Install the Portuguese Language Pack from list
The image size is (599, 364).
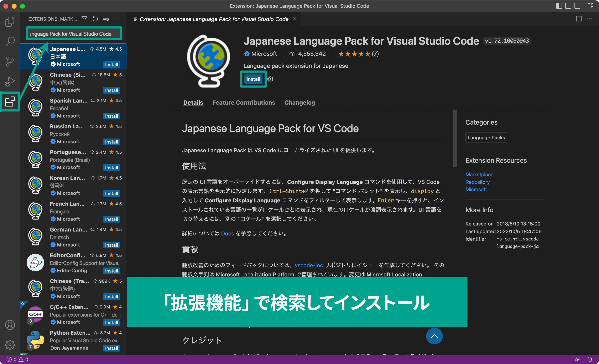click(111, 167)
